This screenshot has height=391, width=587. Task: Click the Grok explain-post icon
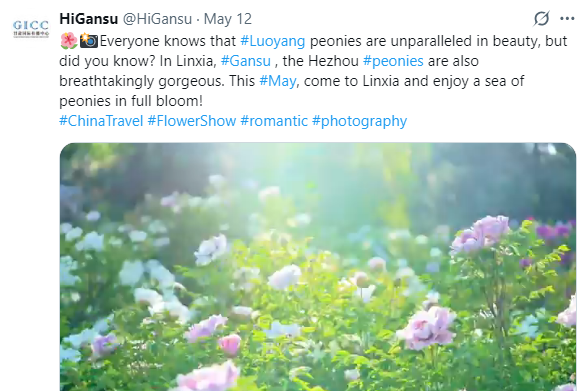click(541, 18)
